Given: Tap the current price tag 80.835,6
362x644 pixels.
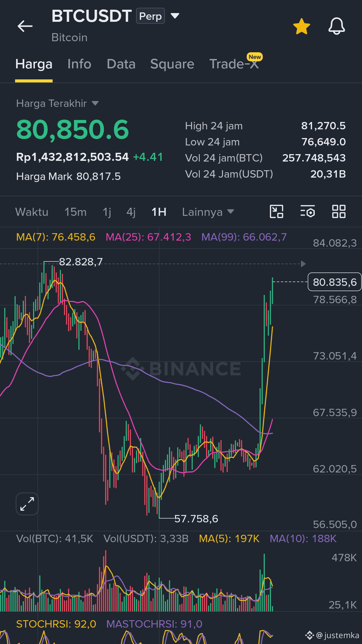Looking at the screenshot, I should [x=335, y=282].
